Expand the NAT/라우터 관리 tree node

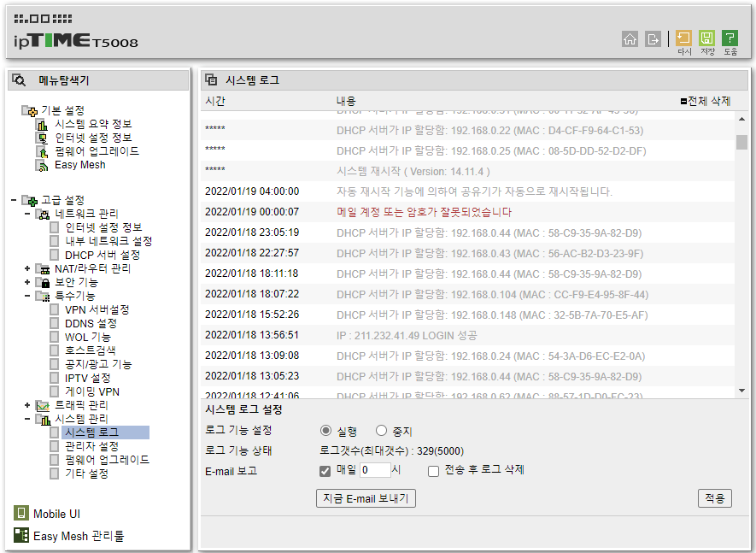click(27, 268)
